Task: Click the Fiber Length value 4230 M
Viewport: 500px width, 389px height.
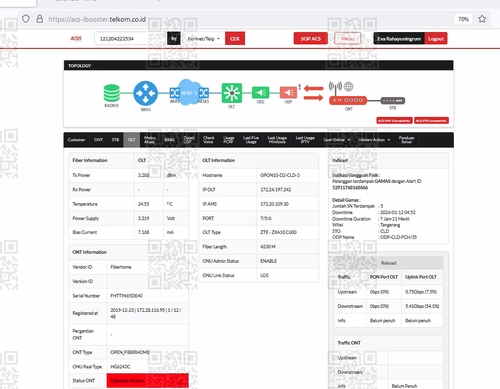Action: point(268,247)
